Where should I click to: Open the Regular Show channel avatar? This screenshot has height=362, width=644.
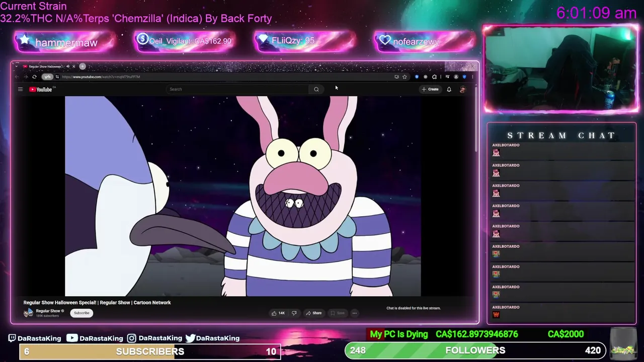tap(28, 313)
